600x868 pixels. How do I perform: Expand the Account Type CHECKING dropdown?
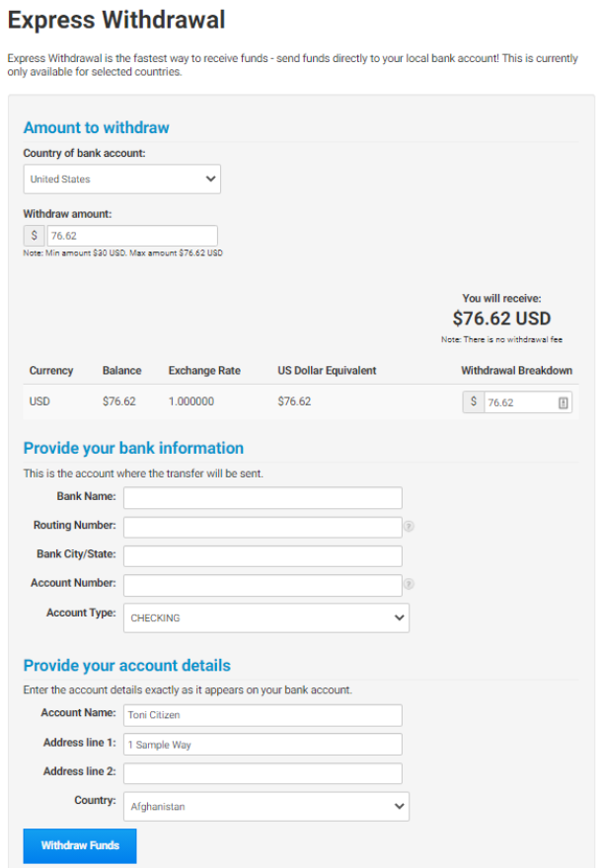[265, 617]
